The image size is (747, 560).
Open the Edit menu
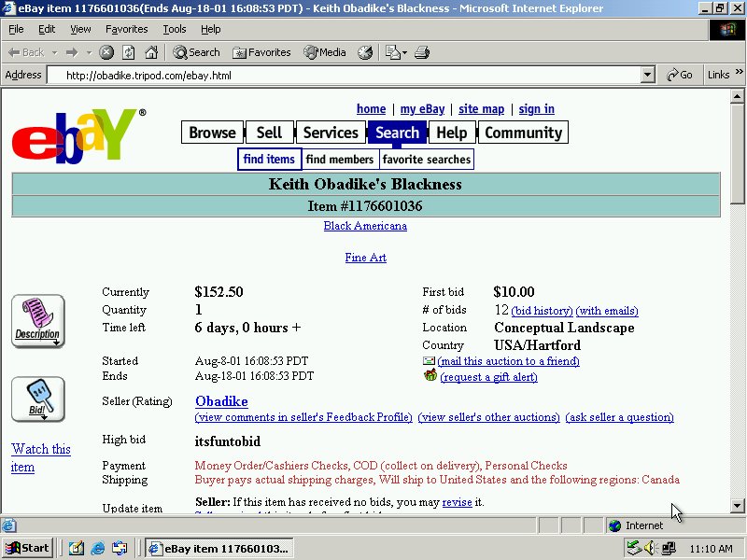click(x=47, y=29)
